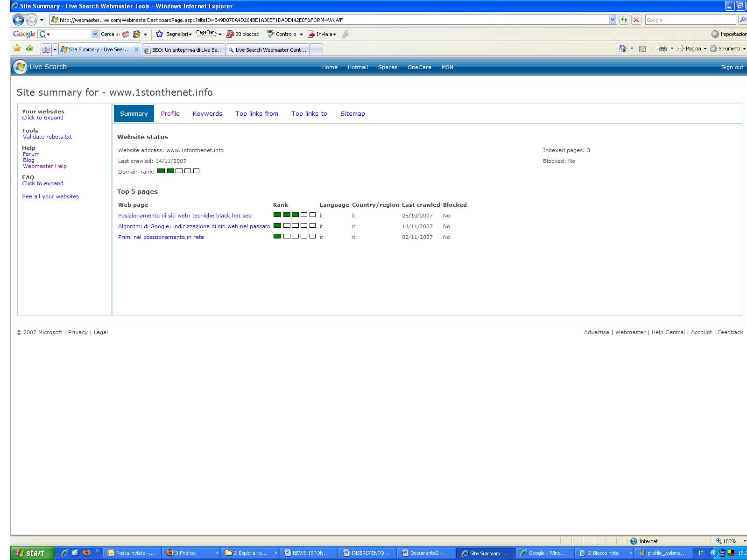Click the URL address bar
The height and width of the screenshot is (560, 747).
coord(333,20)
